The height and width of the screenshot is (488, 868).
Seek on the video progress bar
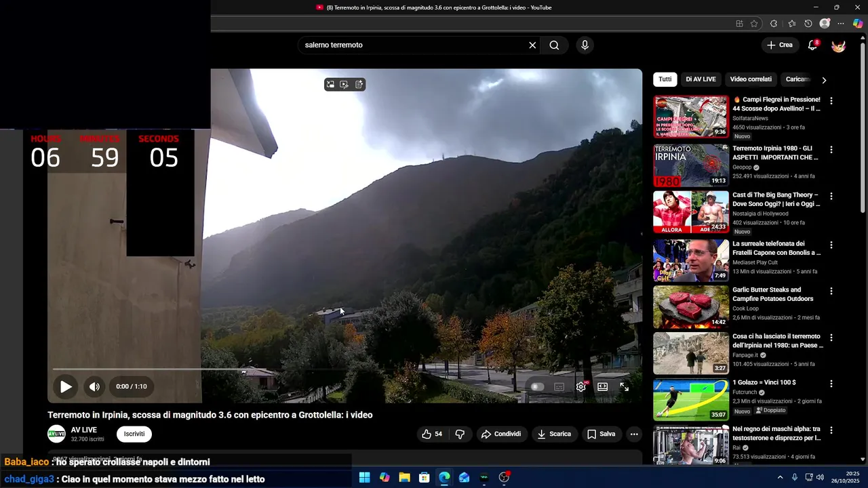344,370
